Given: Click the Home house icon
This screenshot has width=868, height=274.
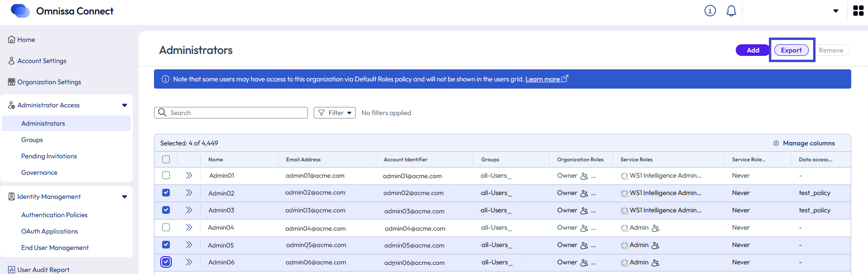Looking at the screenshot, I should tap(12, 39).
